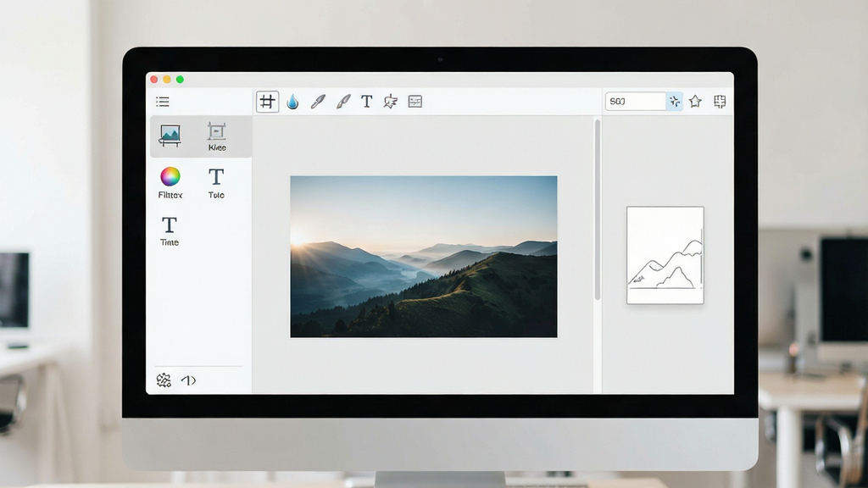Select the Tole text tool
The height and width of the screenshot is (488, 868).
click(x=216, y=183)
